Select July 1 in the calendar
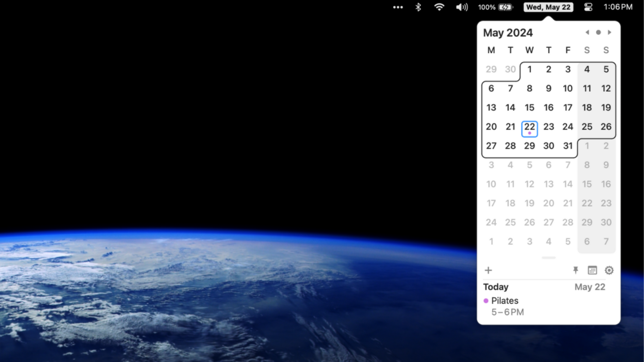 (491, 242)
